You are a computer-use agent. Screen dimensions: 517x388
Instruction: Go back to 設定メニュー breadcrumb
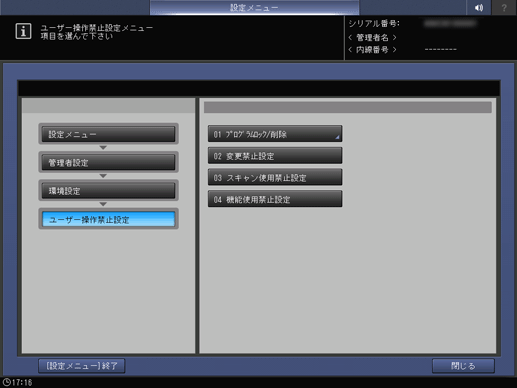[108, 134]
